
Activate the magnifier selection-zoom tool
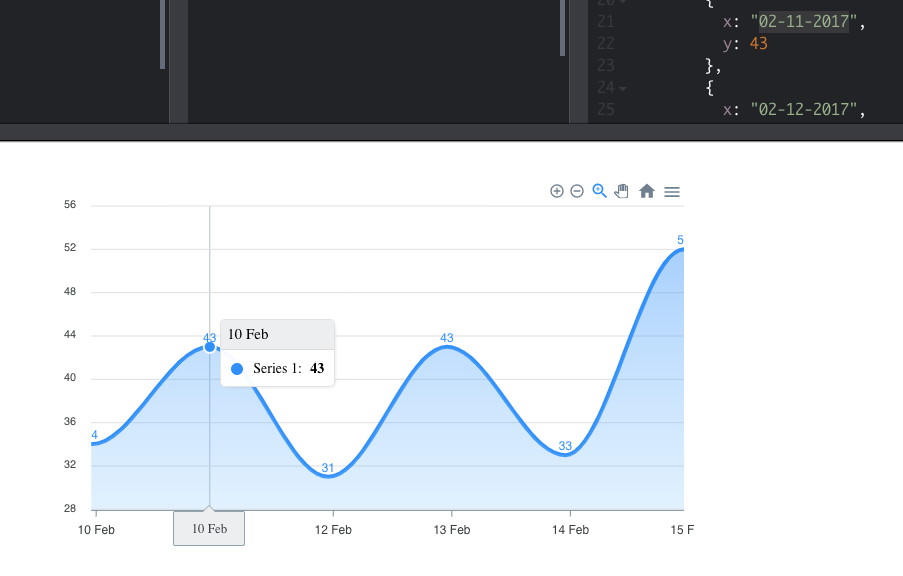tap(599, 190)
